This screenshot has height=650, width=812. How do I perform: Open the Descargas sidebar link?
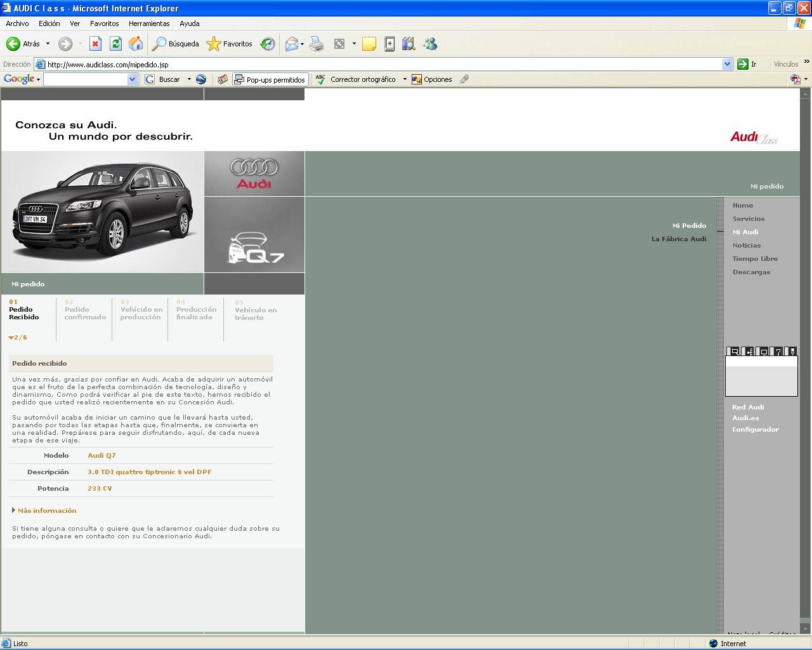(x=751, y=272)
